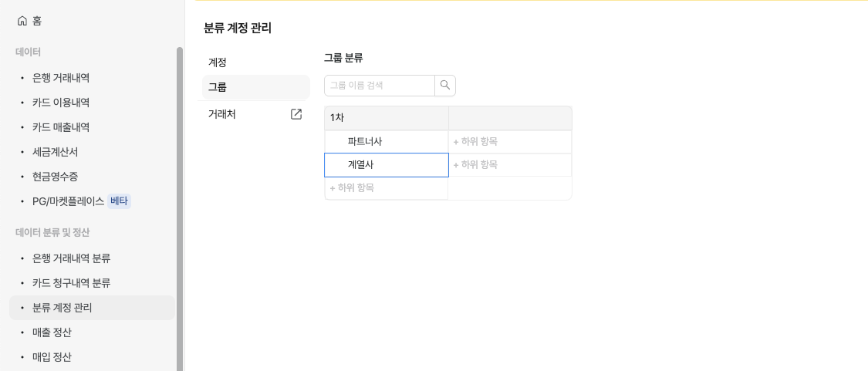Open 은행 거래내역 분류 page
The image size is (868, 371).
coord(71,258)
